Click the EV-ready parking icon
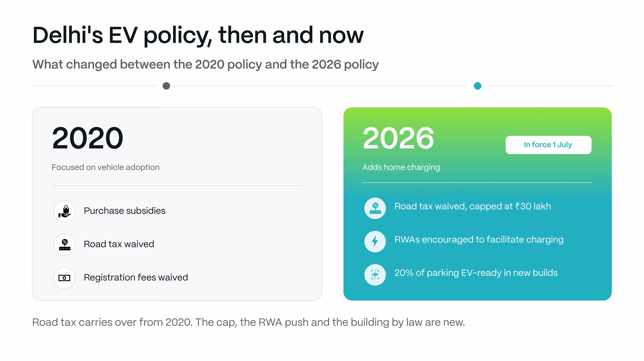 click(x=375, y=275)
